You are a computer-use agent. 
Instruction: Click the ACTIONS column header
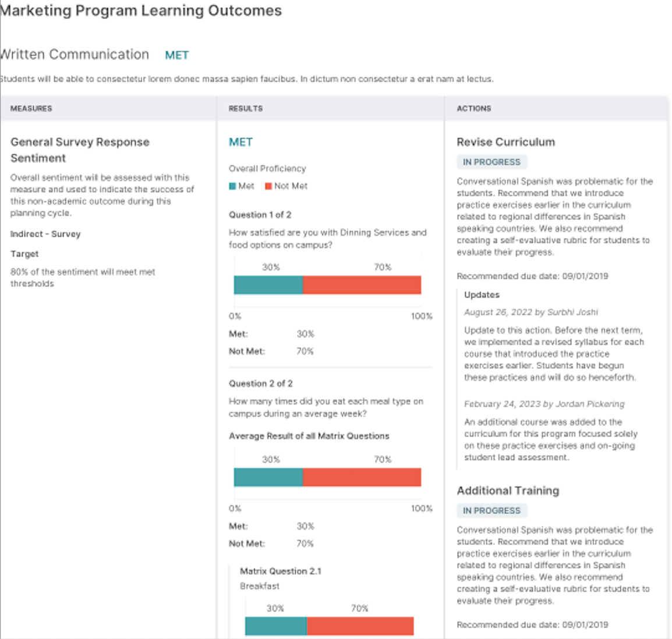(x=474, y=108)
